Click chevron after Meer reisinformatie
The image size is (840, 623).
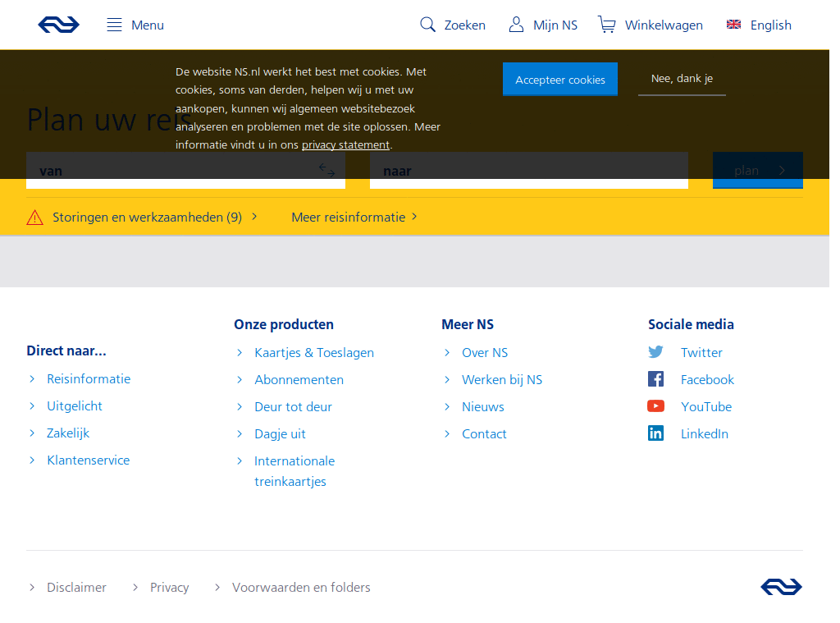(x=414, y=217)
